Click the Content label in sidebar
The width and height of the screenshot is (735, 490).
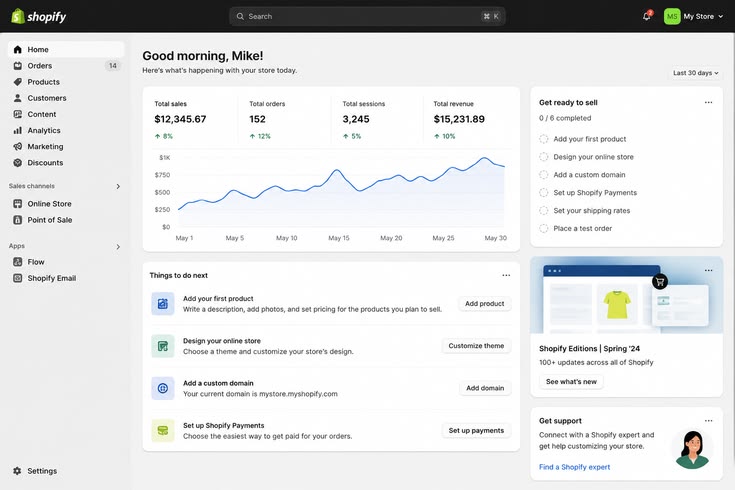coord(42,114)
